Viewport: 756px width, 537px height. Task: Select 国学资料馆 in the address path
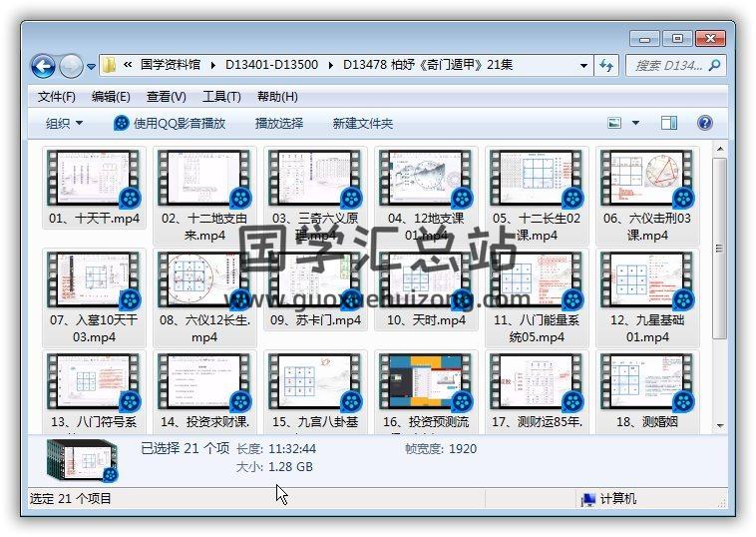171,65
